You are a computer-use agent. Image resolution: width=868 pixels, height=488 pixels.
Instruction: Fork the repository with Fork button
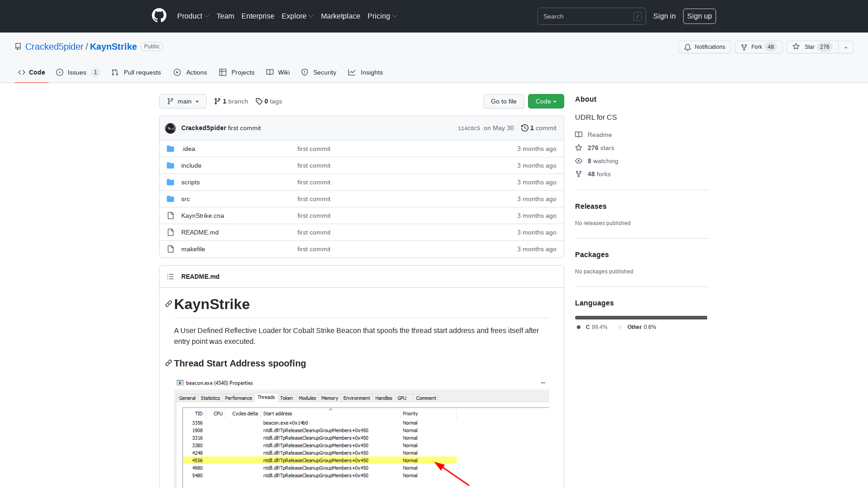(x=759, y=47)
